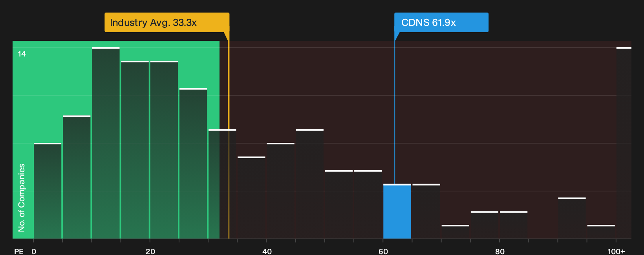Select the tallest green bar, PE 10–15
Screen dimensions: 644x255
point(106,143)
